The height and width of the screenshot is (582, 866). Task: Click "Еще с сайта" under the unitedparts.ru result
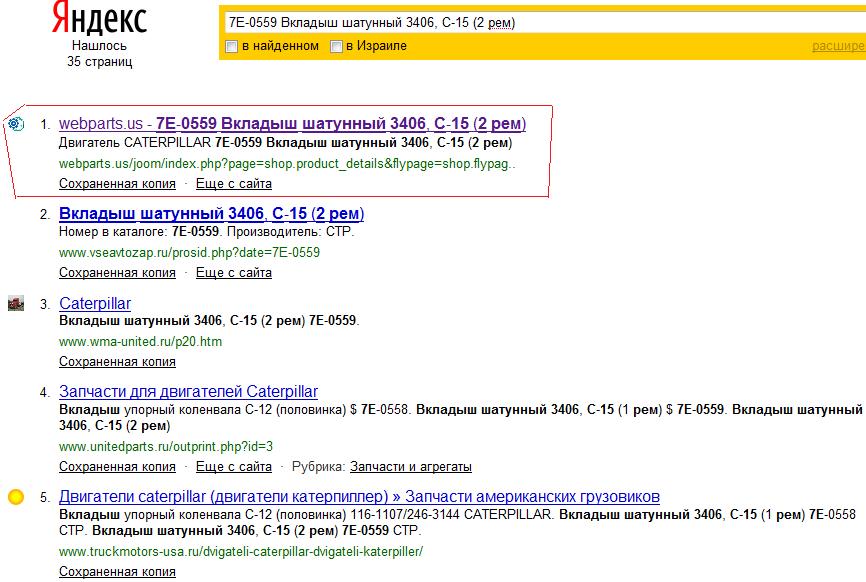(234, 467)
